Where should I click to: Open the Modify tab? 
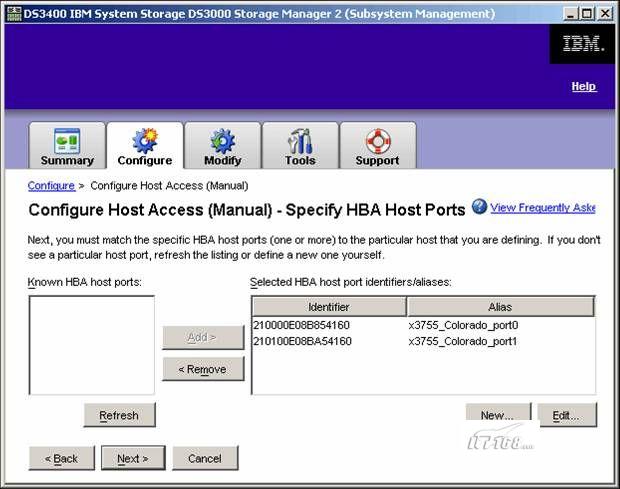[223, 145]
